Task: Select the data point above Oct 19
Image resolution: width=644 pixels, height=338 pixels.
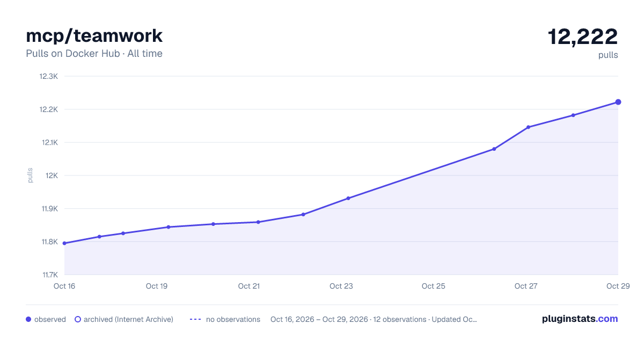Action: pyautogui.click(x=168, y=227)
